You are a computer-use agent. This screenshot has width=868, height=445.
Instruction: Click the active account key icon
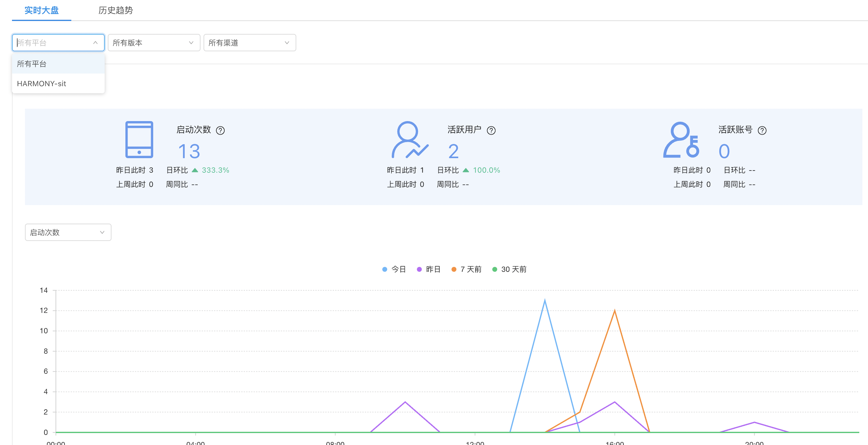[x=681, y=140]
